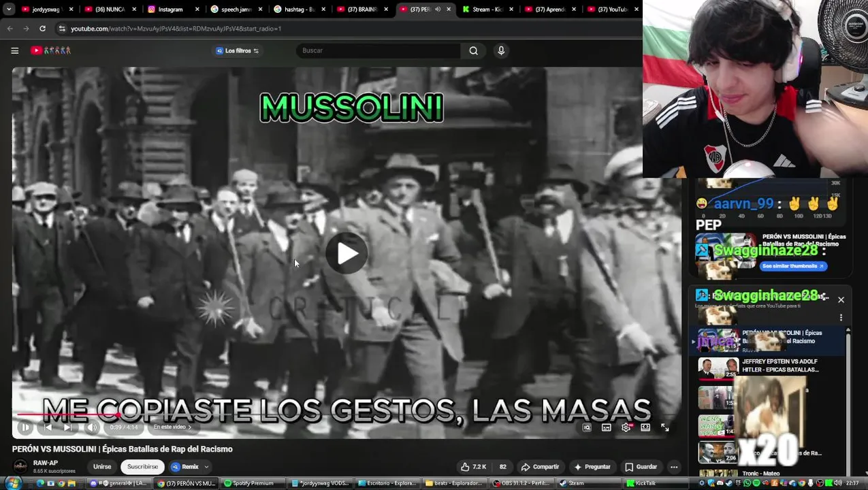This screenshot has width=868, height=490.
Task: Start voice search with microphone icon
Action: coord(501,50)
